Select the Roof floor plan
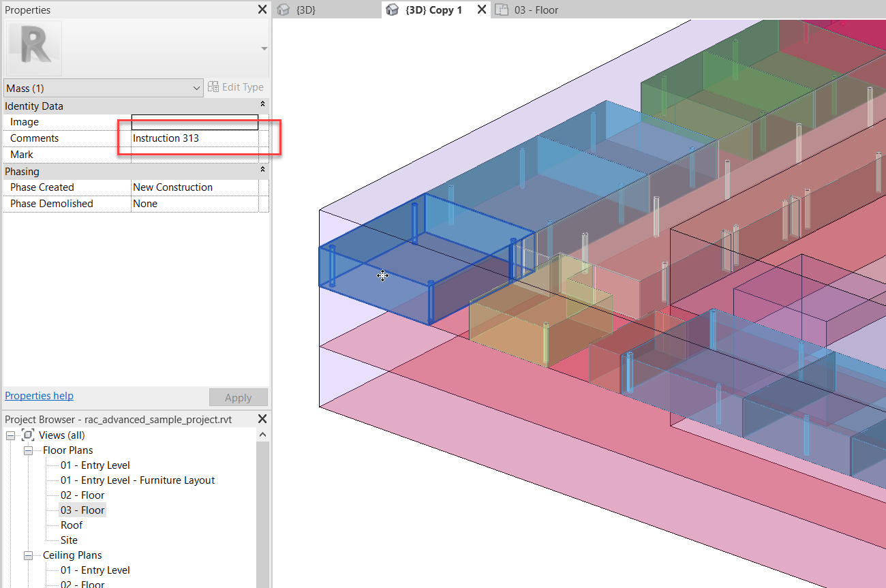The height and width of the screenshot is (588, 886). point(72,525)
